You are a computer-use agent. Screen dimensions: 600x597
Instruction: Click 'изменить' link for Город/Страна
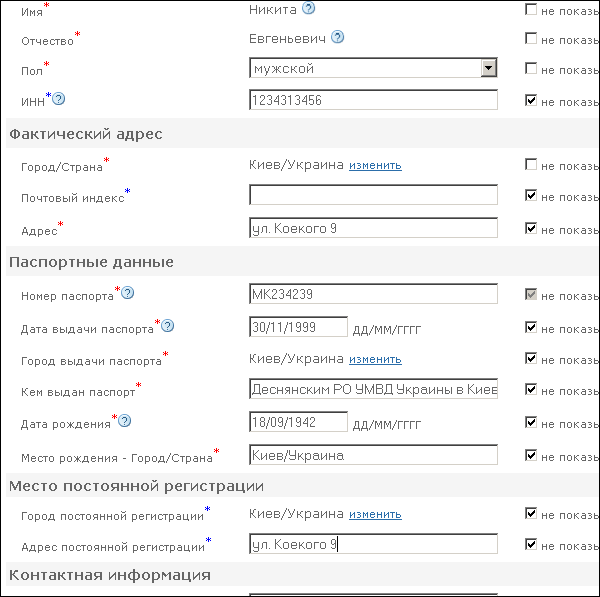(375, 165)
